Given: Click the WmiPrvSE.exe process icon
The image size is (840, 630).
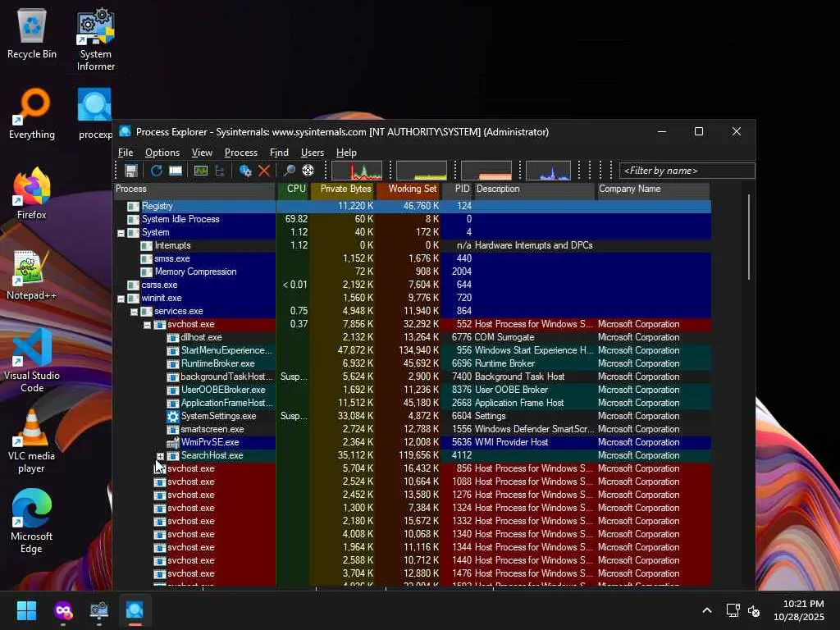Looking at the screenshot, I should [172, 442].
